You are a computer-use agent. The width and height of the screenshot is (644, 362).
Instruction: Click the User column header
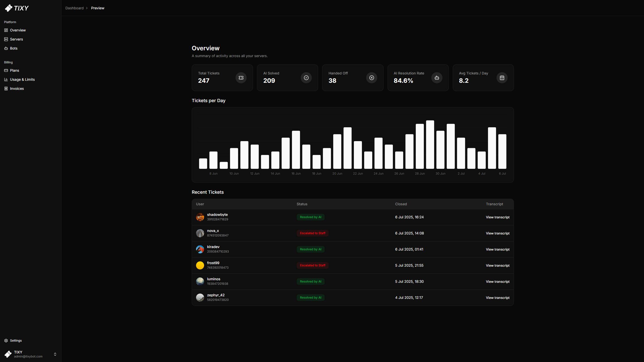click(x=200, y=204)
